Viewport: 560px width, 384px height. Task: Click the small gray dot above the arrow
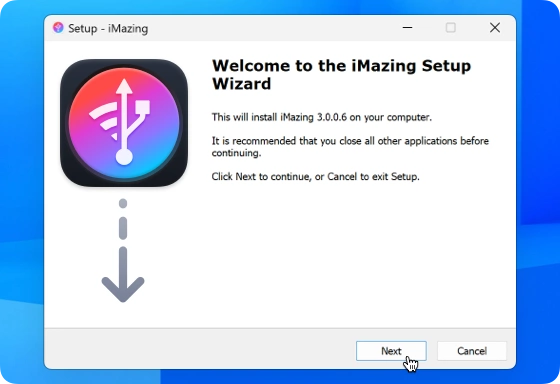pos(123,203)
